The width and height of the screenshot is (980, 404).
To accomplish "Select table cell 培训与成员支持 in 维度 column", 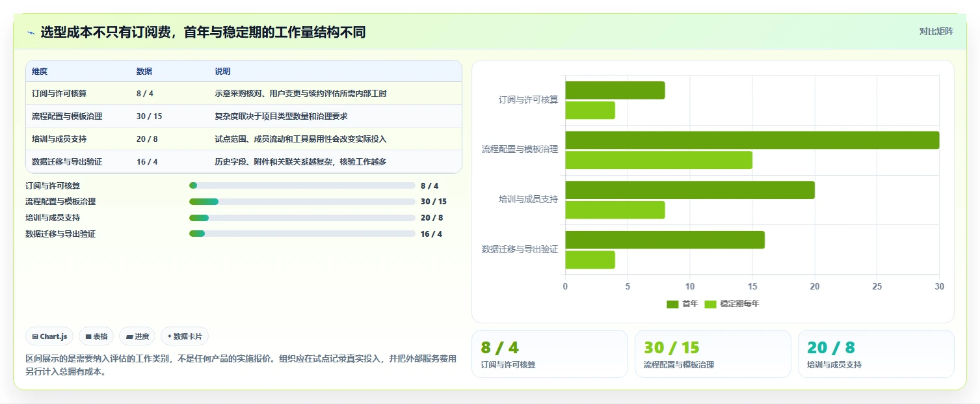I will [x=59, y=139].
